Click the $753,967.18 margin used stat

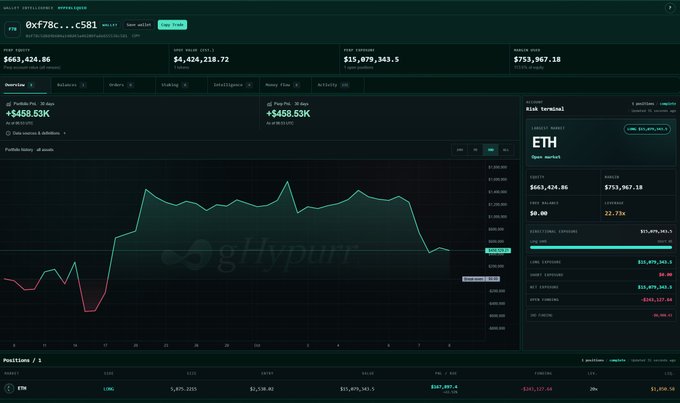pyautogui.click(x=537, y=59)
